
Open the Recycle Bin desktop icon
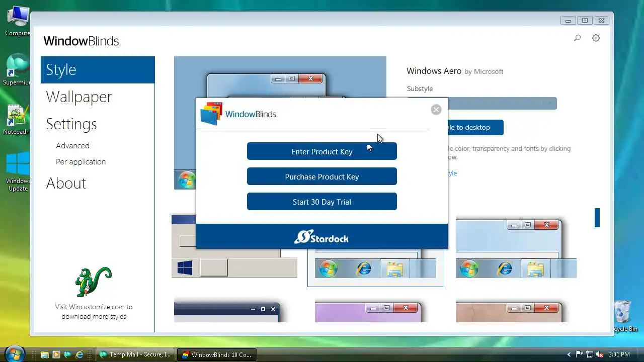[x=624, y=316]
